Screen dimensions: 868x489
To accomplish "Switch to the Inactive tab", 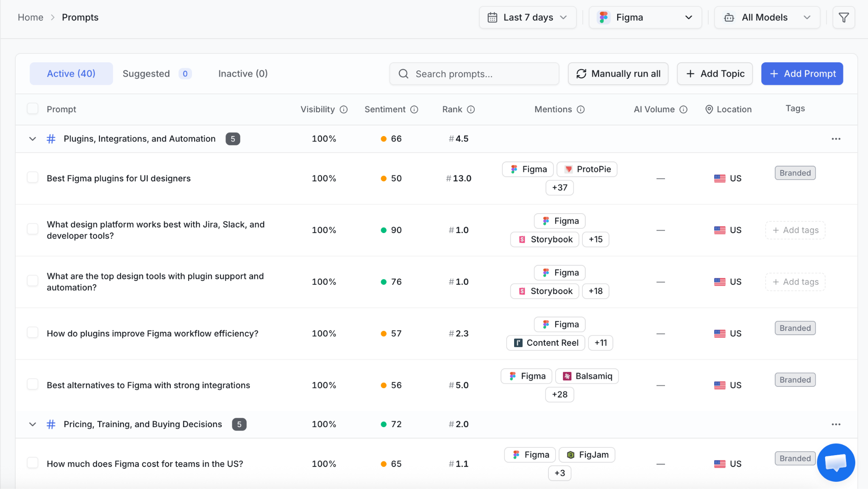I will (x=243, y=74).
